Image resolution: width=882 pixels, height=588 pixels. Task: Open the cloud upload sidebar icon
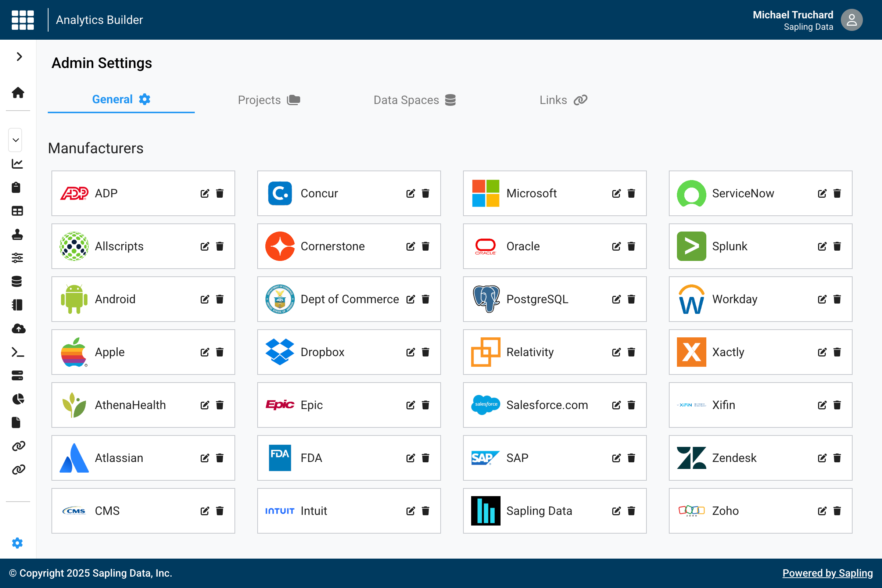pos(18,329)
